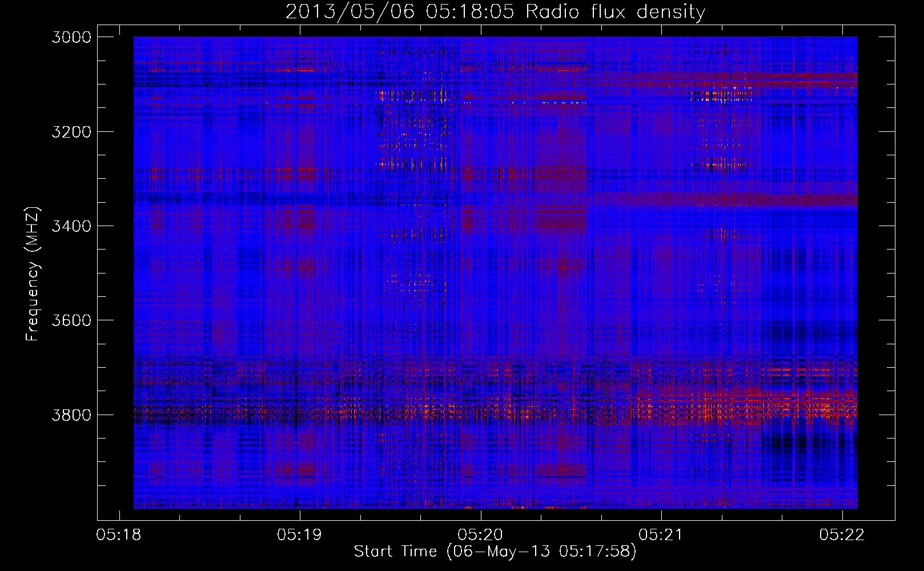Image resolution: width=924 pixels, height=571 pixels.
Task: Click the 05:21 time axis label
Action: click(x=661, y=535)
